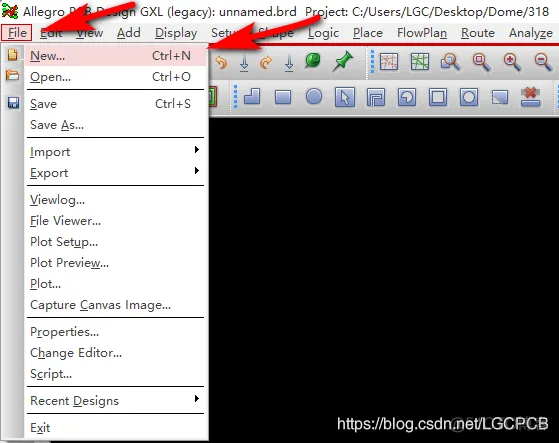Open the undo history down-arrow
Viewport: 559px width, 443px height.
(244, 63)
